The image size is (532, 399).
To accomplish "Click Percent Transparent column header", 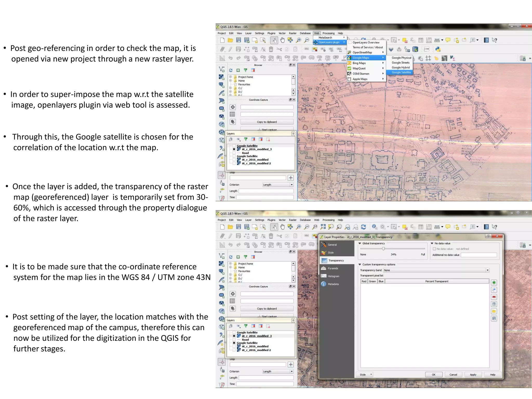I will tap(437, 281).
